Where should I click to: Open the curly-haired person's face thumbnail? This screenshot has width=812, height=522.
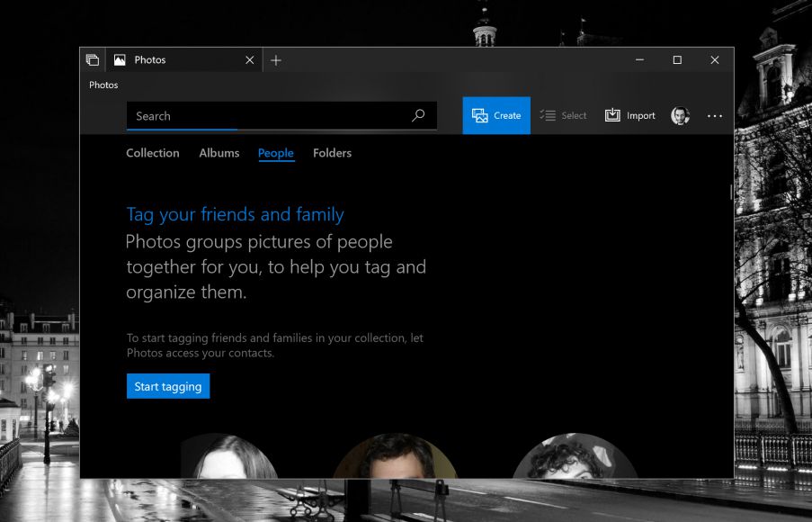575,456
